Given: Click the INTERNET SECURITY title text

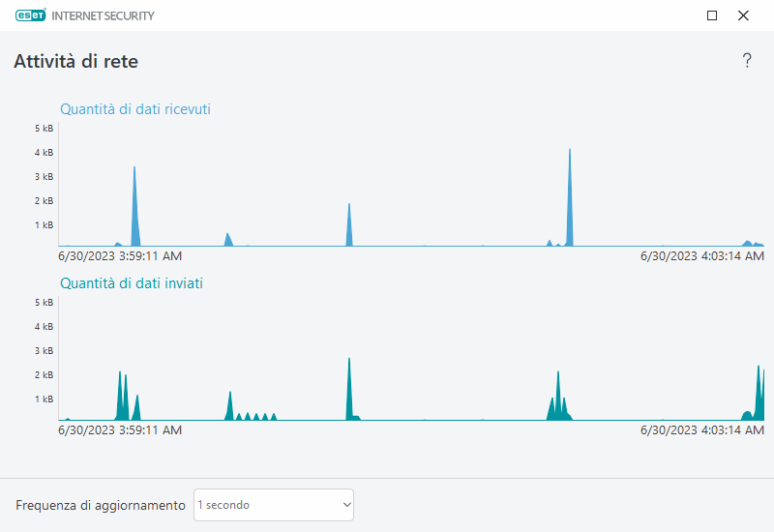Looking at the screenshot, I should tap(103, 15).
